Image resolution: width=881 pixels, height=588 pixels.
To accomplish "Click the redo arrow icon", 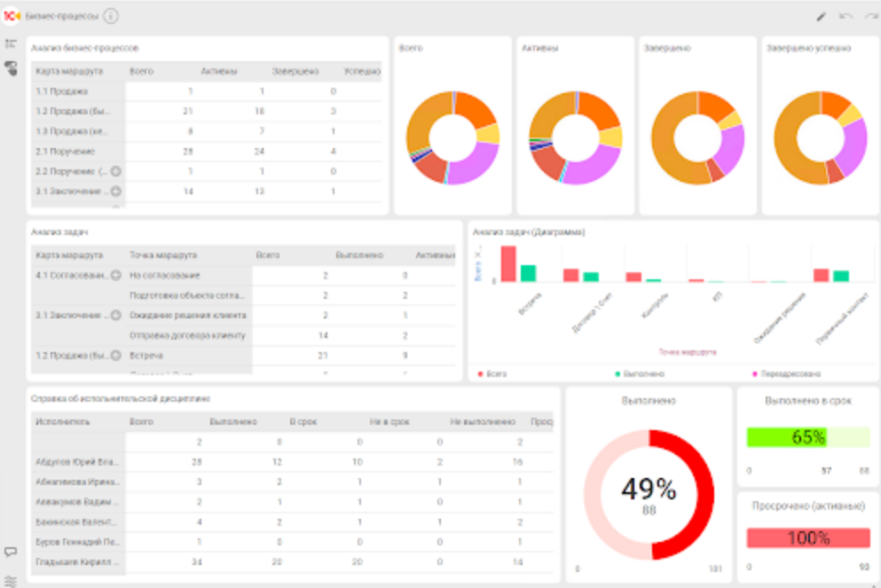I will click(x=870, y=17).
